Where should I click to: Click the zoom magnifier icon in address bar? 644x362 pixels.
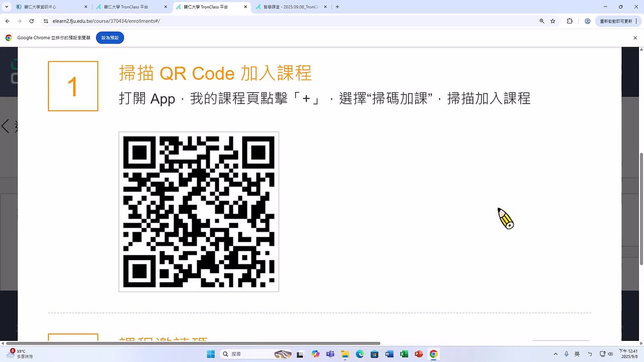542,21
